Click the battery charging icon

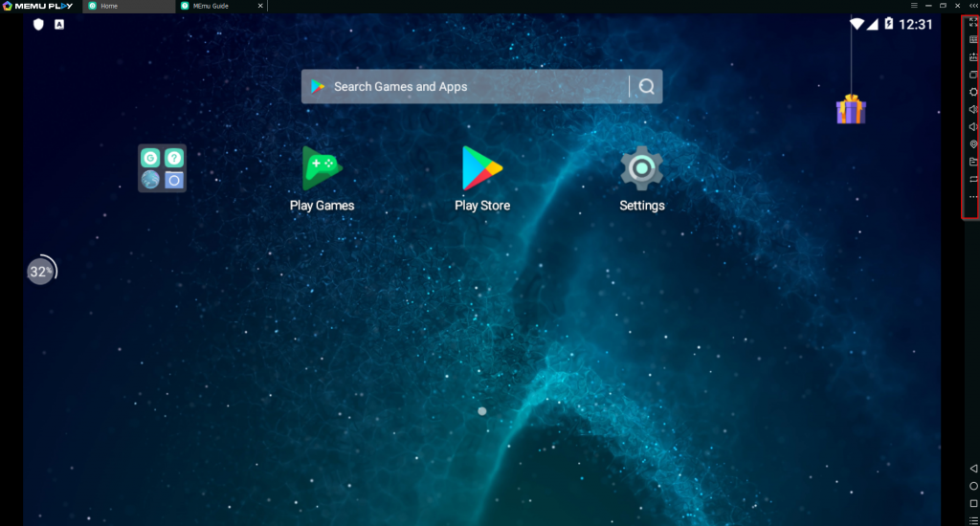point(889,24)
